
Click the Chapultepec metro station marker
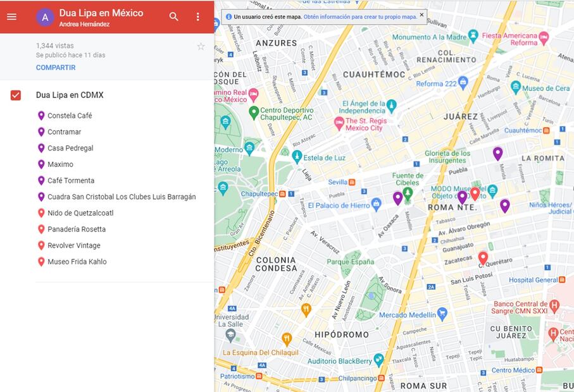pyautogui.click(x=282, y=194)
